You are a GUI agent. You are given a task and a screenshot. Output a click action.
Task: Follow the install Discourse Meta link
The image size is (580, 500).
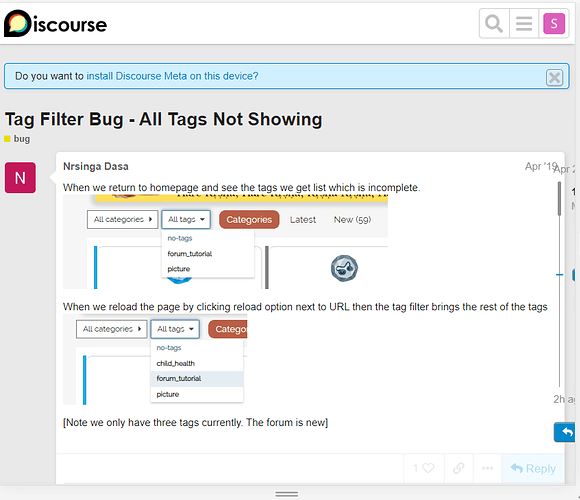click(172, 76)
